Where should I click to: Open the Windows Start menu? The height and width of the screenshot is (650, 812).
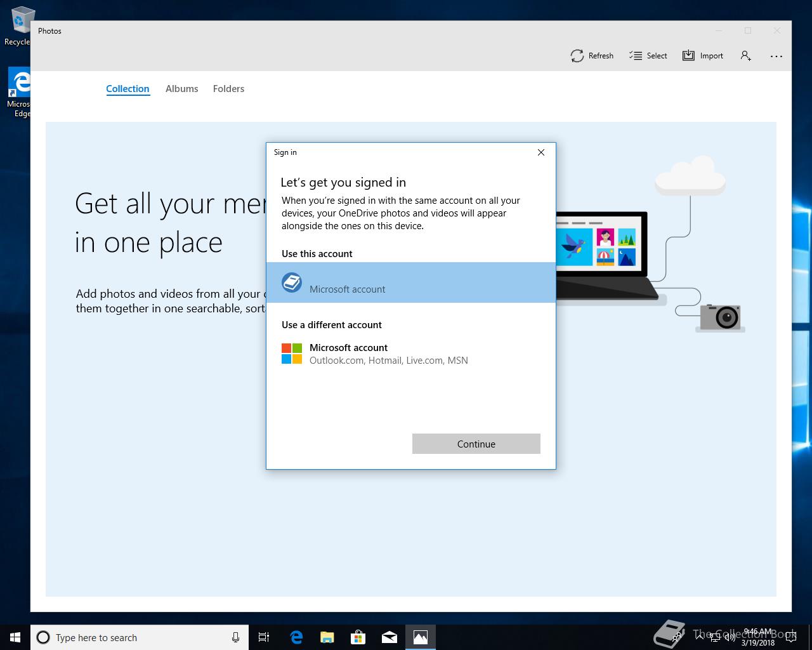click(x=15, y=637)
